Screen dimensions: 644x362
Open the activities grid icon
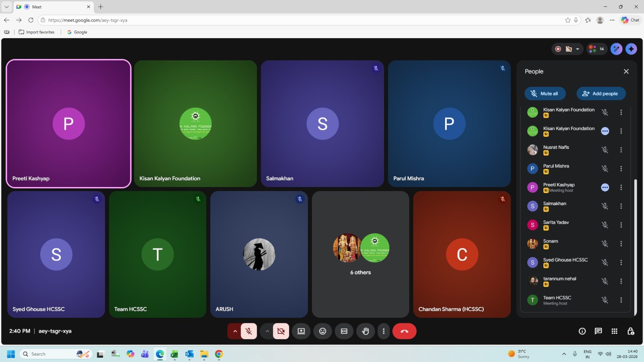[614, 331]
